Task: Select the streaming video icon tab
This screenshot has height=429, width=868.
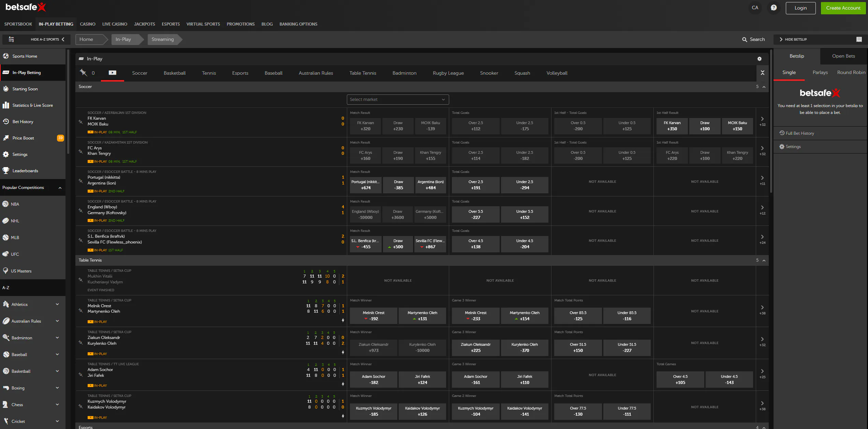Action: [113, 73]
